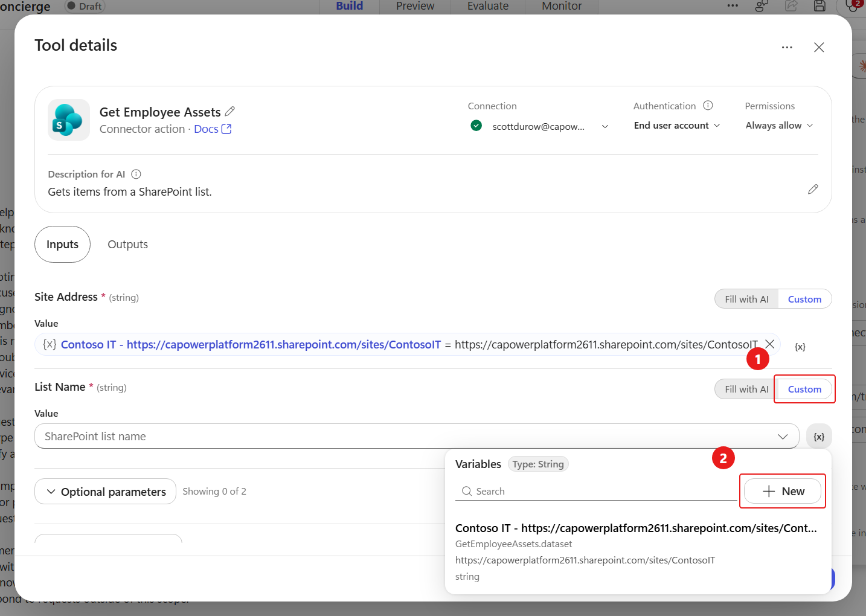This screenshot has width=866, height=616.
Task: Open the Preview tab
Action: (415, 6)
